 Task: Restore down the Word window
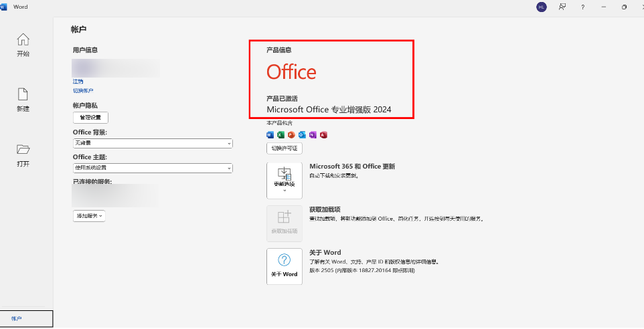click(x=624, y=7)
